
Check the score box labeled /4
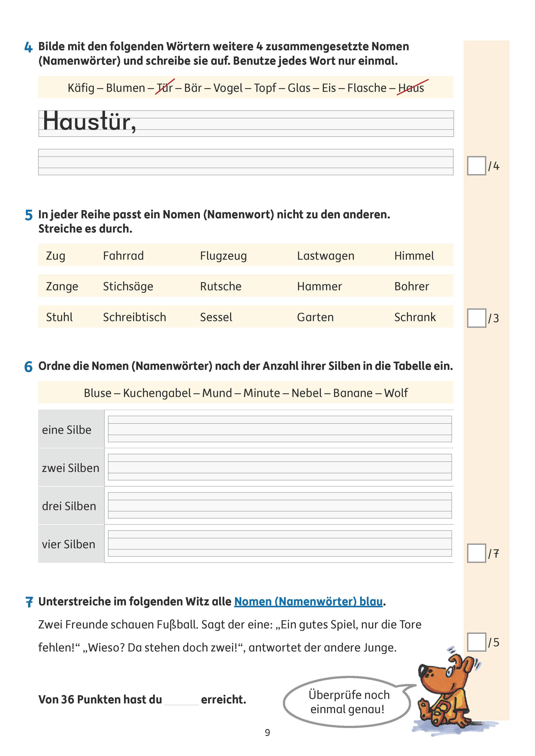[x=476, y=166]
